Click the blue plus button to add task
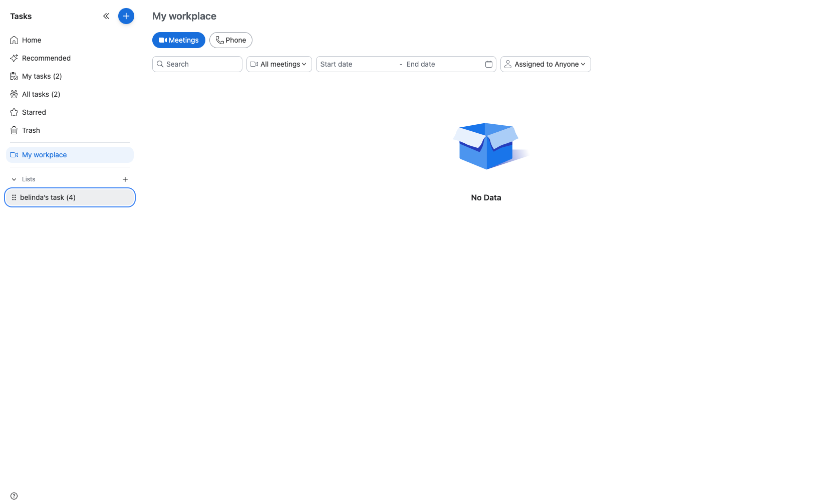This screenshot has width=836, height=504. click(126, 16)
